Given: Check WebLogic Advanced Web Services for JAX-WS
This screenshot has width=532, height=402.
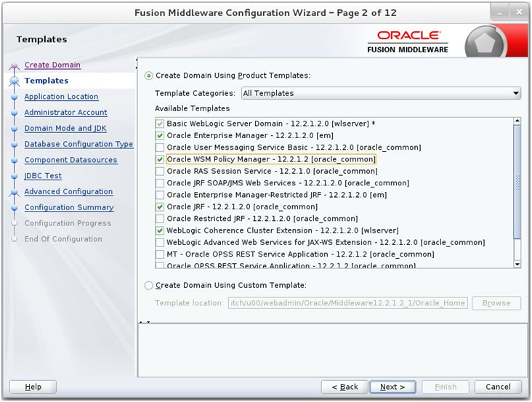Looking at the screenshot, I should (x=160, y=242).
